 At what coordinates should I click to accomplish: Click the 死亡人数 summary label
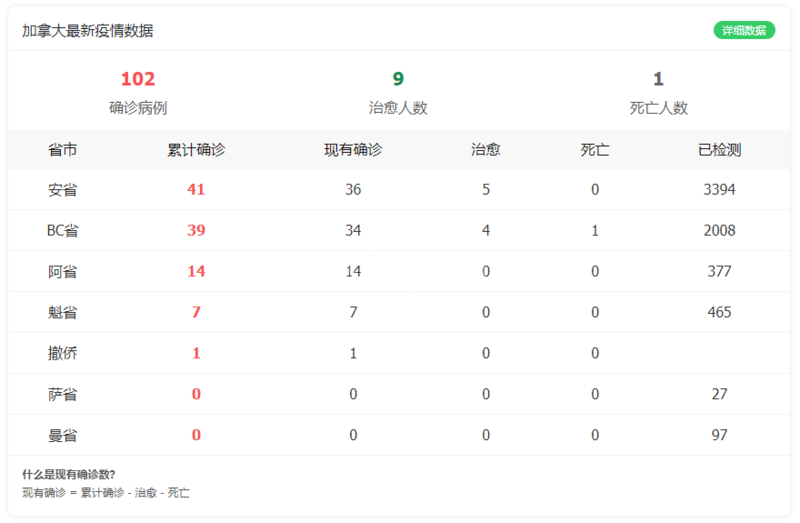tap(658, 108)
